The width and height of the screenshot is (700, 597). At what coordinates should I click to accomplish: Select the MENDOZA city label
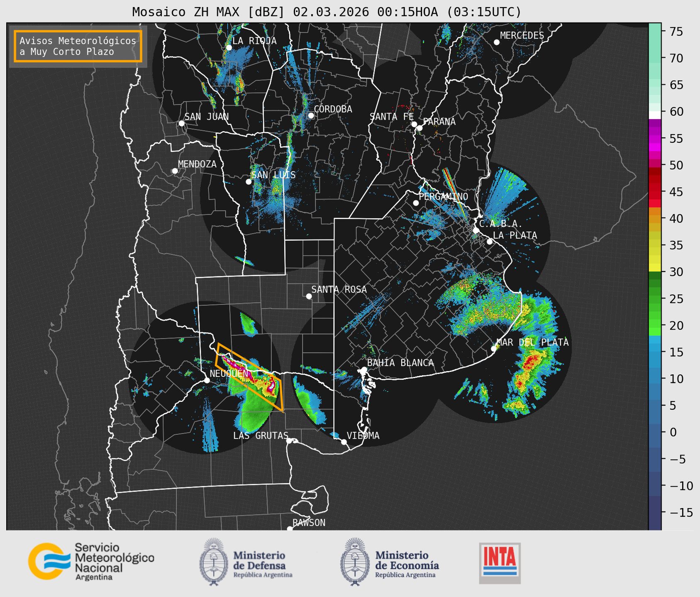[x=197, y=164]
